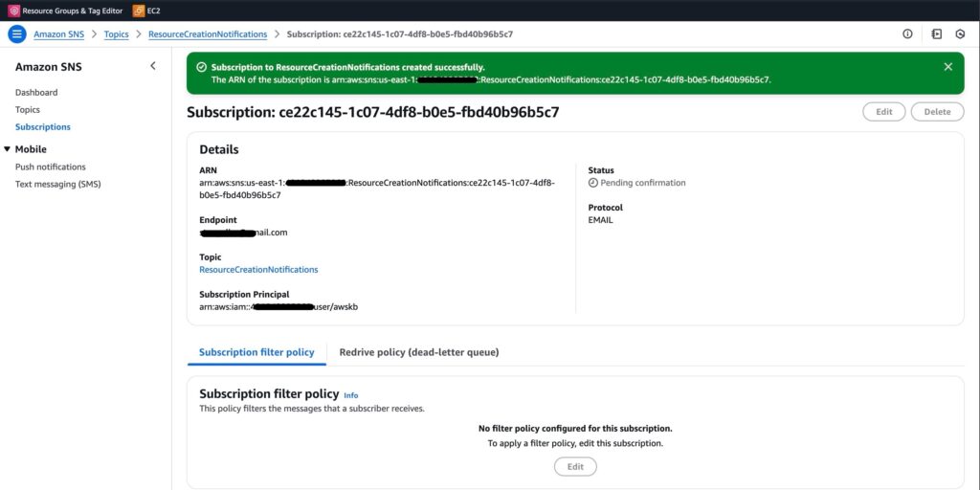Click the pending confirmation clock icon

pos(593,183)
